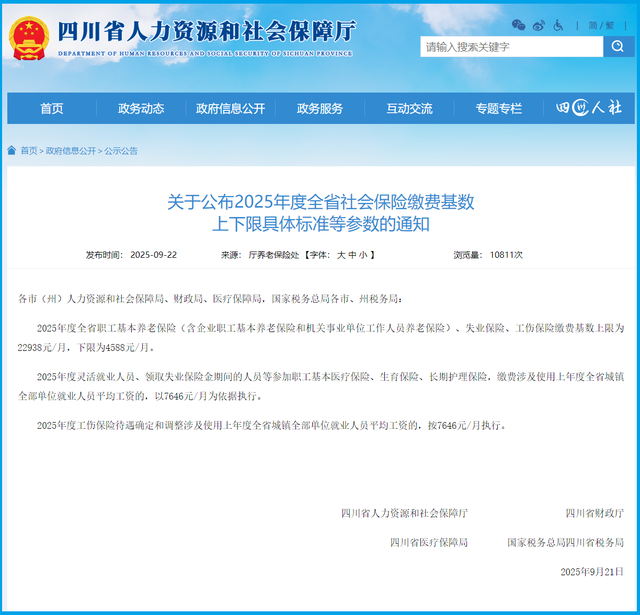This screenshot has height=615, width=640.
Task: Focus the search keyword input field
Action: point(510,46)
